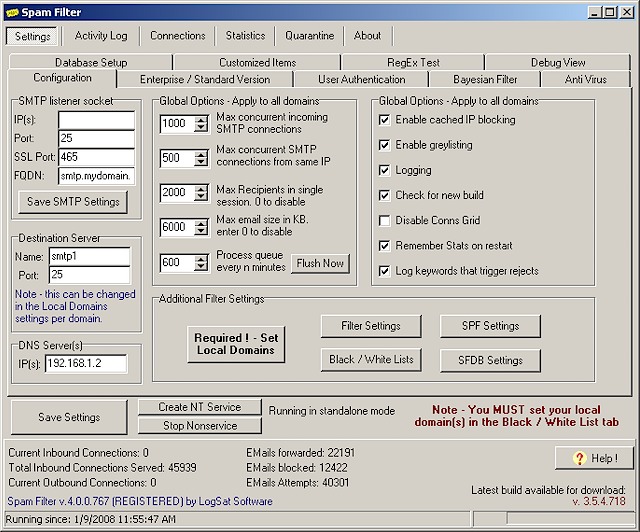Open Help with question mark icon
Image resolution: width=640 pixels, height=532 pixels.
click(x=594, y=458)
